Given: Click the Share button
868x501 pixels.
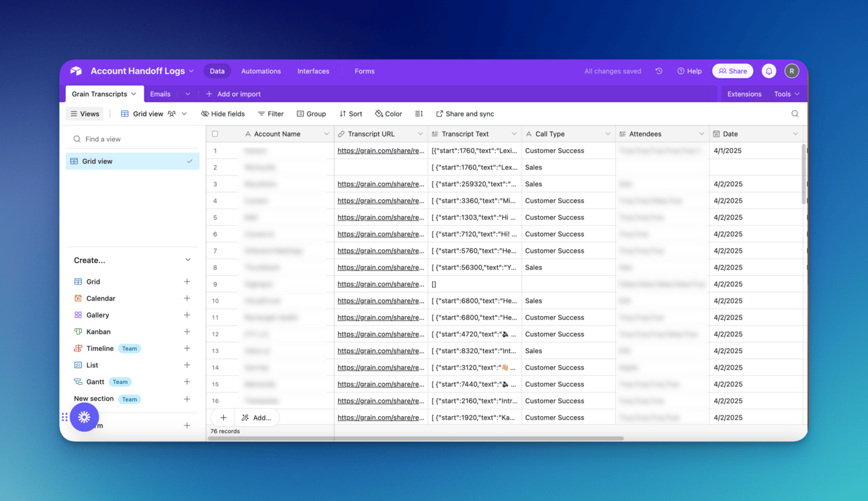Looking at the screenshot, I should (732, 71).
